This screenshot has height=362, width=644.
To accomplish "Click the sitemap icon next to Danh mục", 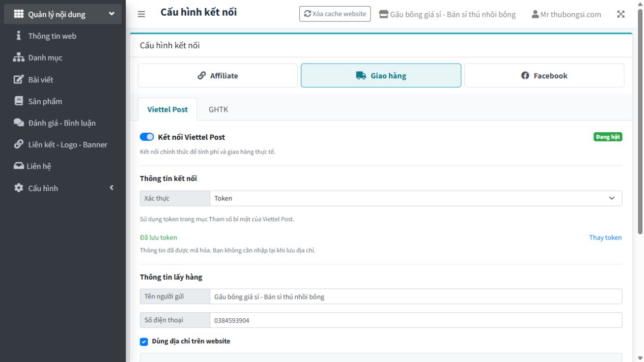I will pos(18,58).
